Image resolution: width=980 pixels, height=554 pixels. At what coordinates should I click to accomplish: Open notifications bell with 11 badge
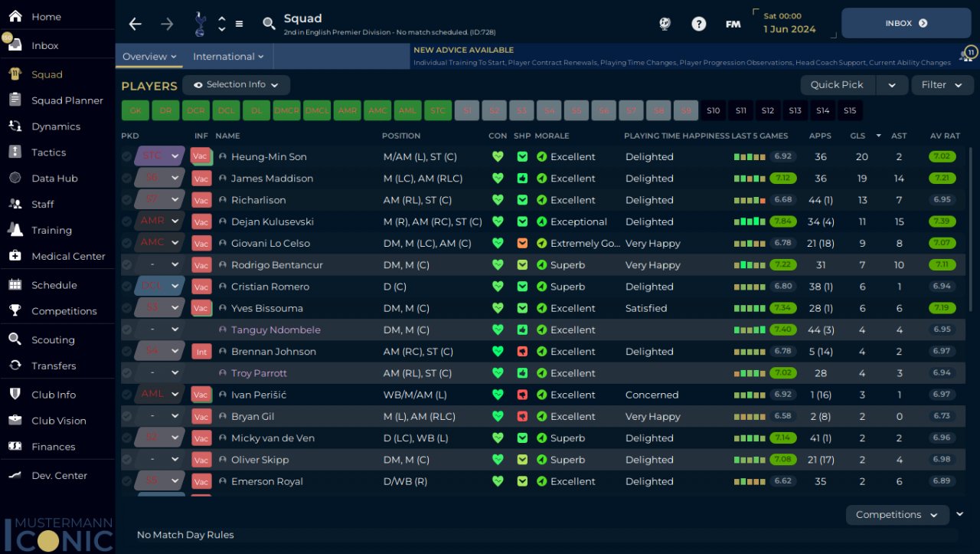(x=968, y=55)
